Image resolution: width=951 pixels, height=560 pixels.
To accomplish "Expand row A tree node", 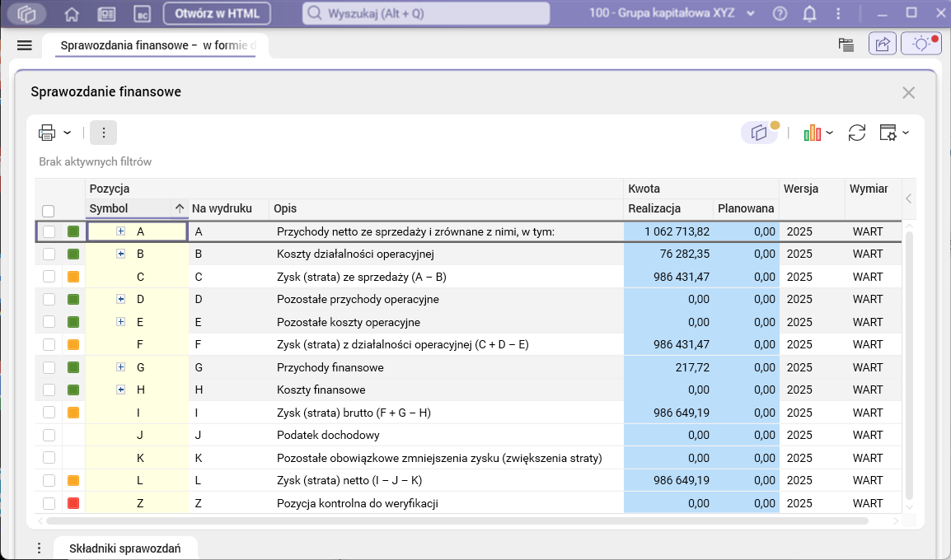I will [120, 231].
